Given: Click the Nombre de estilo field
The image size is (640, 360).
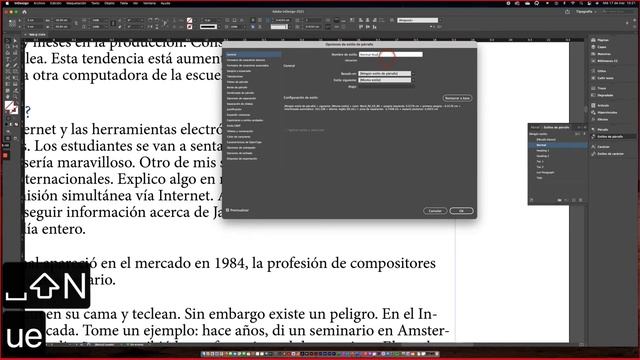Looking at the screenshot, I should 391,54.
